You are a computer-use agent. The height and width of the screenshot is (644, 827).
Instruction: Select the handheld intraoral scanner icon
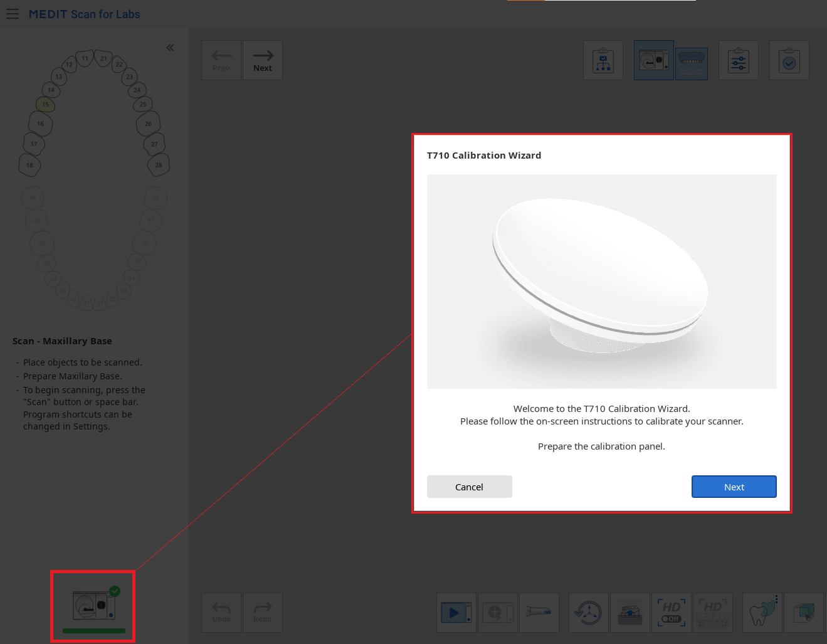point(539,613)
